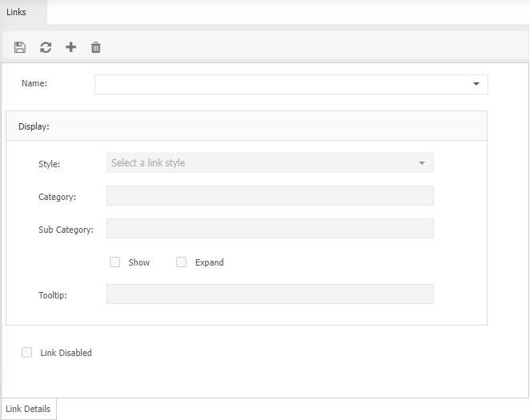Viewport: 530px width, 420px height.
Task: Click the 'Name:' field label
Action: [x=34, y=84]
